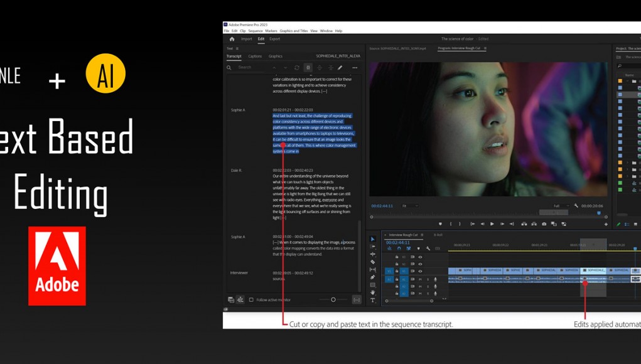Select the Ripple Edit tool
Image resolution: width=641 pixels, height=364 pixels.
372,254
